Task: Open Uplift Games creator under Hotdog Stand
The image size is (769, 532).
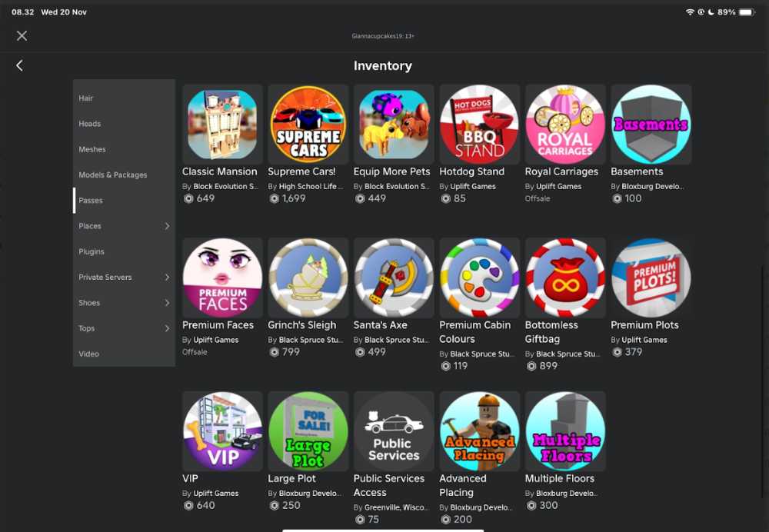Action: coord(473,186)
